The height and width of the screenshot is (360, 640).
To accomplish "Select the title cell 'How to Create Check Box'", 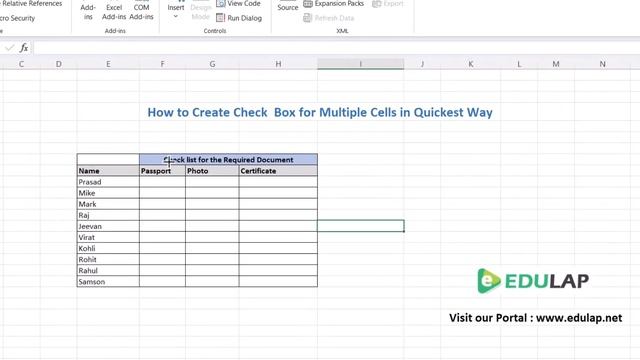I will point(320,112).
